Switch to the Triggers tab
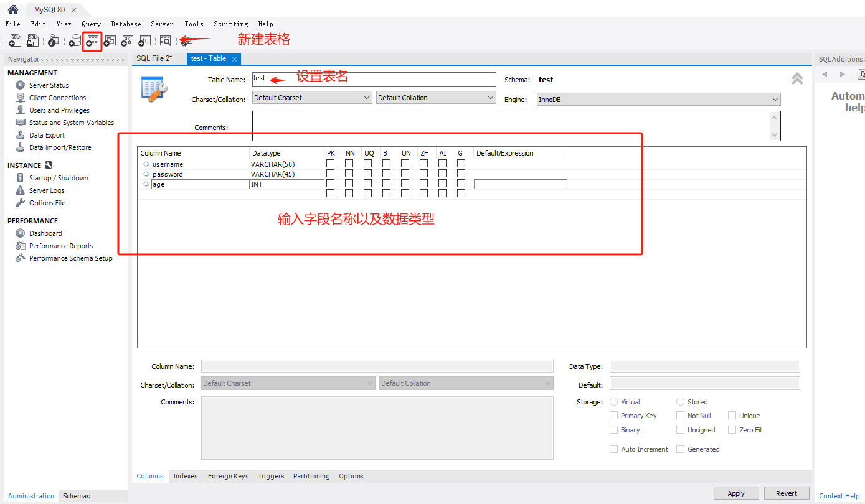 [x=271, y=476]
